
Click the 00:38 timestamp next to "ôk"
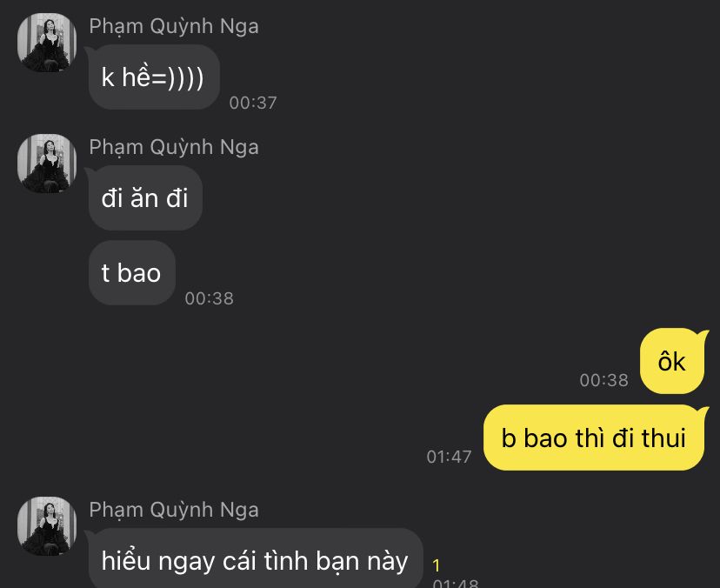click(603, 380)
